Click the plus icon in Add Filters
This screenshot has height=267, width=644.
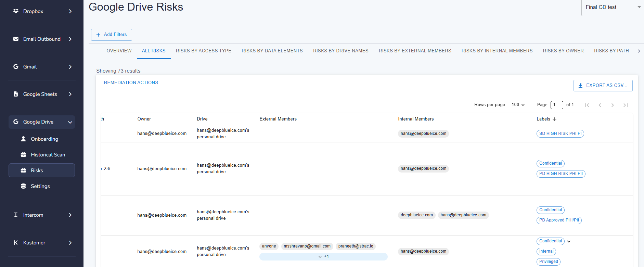(x=99, y=35)
